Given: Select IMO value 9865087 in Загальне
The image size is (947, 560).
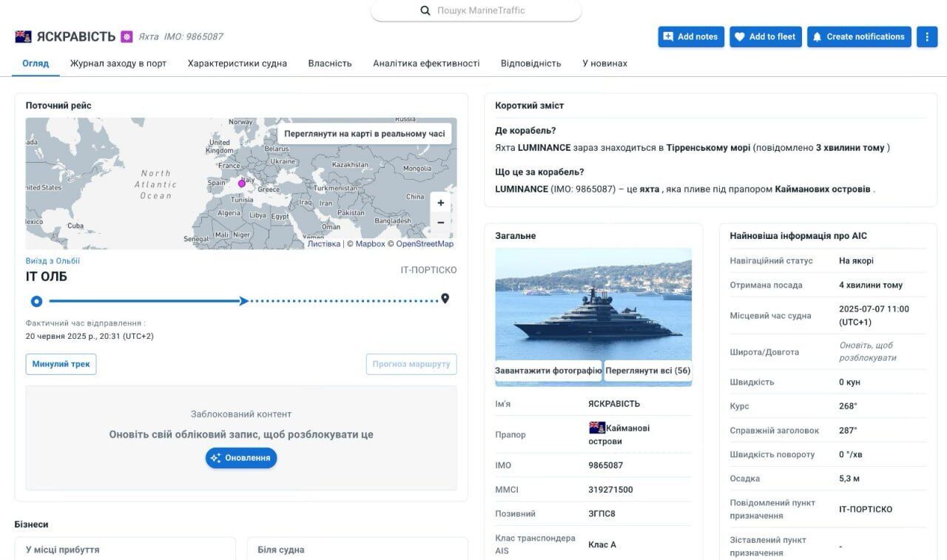Looking at the screenshot, I should [x=606, y=465].
